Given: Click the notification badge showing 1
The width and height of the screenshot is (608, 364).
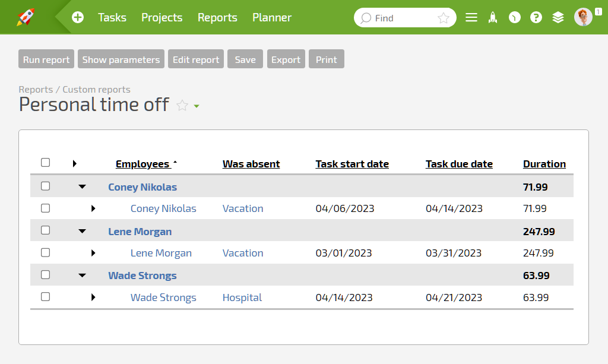Looking at the screenshot, I should point(598,12).
